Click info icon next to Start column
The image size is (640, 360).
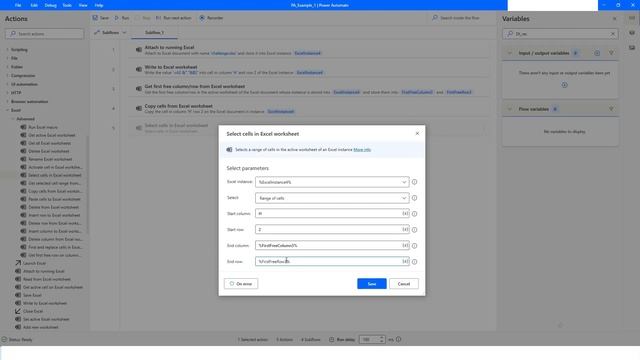pos(414,214)
